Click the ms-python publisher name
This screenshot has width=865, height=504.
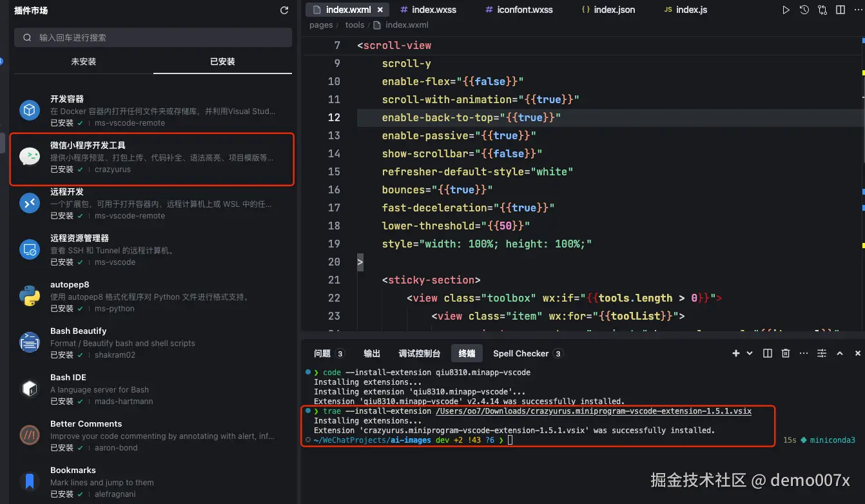(x=115, y=309)
